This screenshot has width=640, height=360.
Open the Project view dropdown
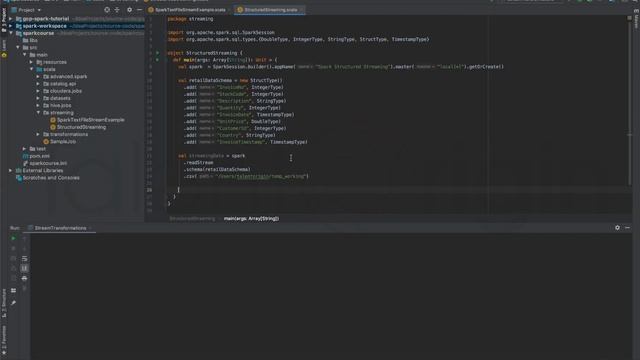click(27, 10)
